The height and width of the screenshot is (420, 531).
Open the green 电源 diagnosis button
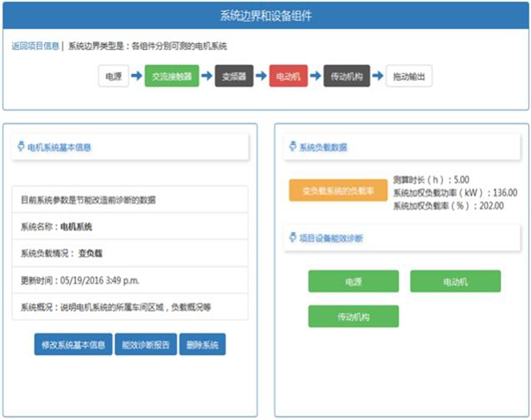[353, 281]
